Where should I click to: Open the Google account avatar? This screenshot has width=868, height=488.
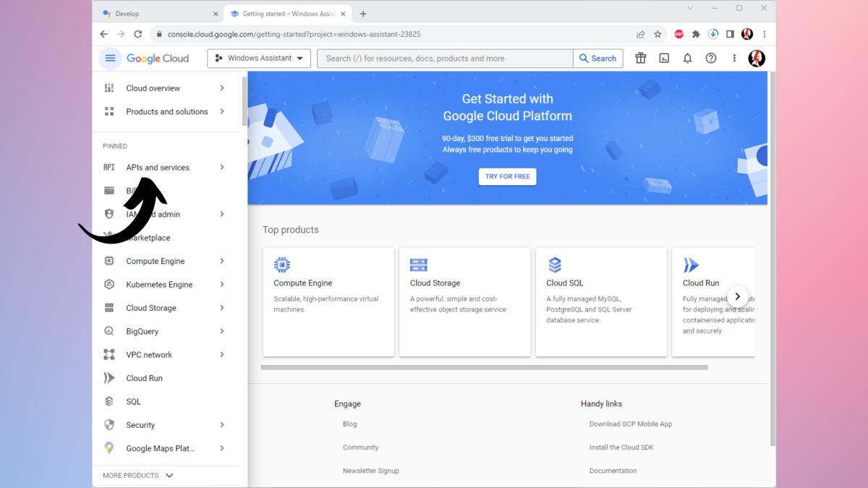pos(757,59)
